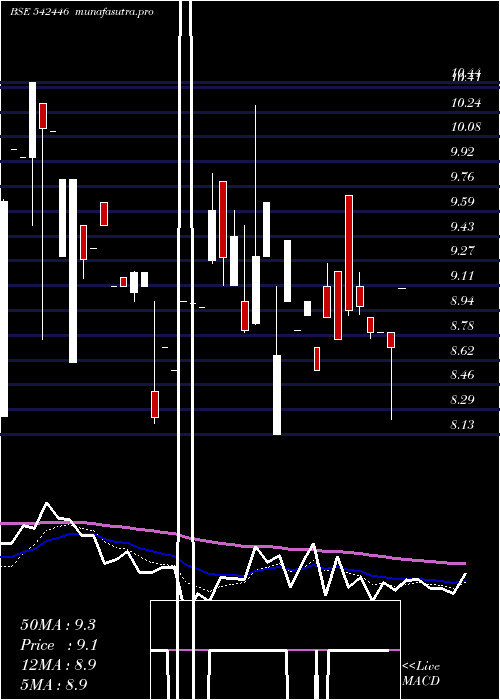500x700 pixels.
Task: Click the last red candle with long lower wick
Action: point(391,340)
